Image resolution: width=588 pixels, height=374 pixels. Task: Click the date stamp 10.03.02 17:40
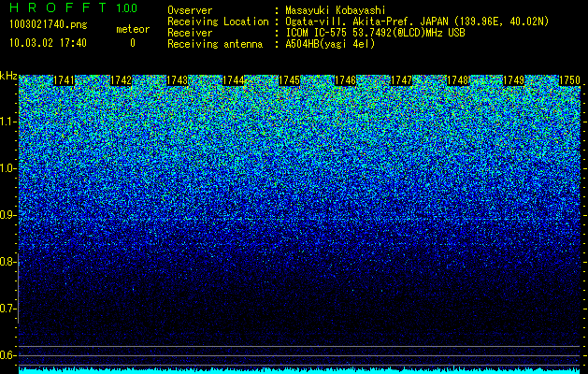coord(48,43)
